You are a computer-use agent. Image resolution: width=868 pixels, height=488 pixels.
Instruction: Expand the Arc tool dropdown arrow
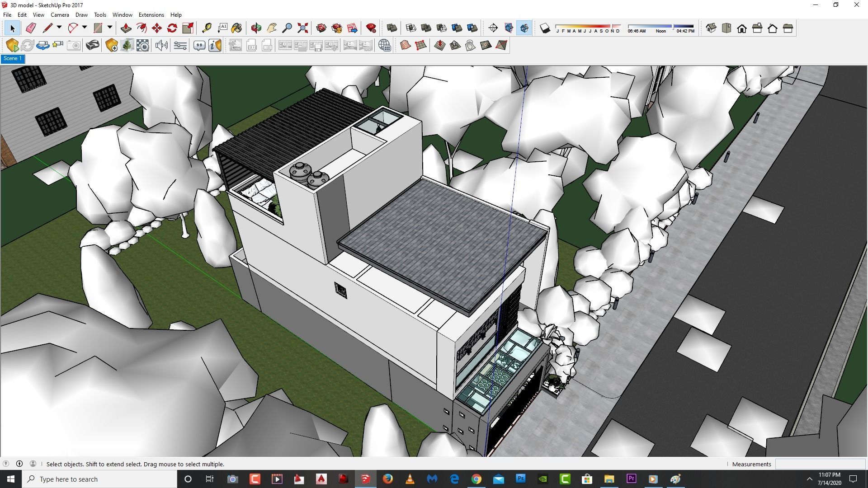tap(84, 28)
